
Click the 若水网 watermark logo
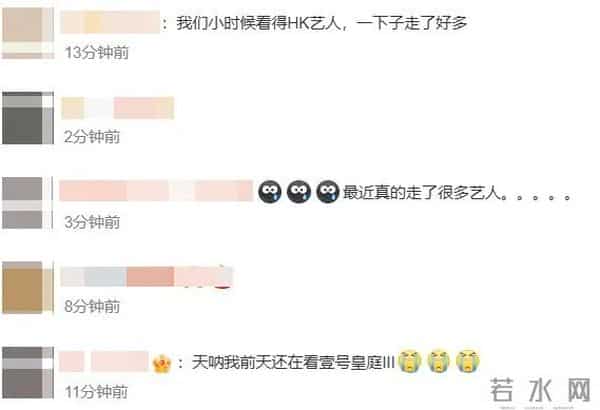540,390
